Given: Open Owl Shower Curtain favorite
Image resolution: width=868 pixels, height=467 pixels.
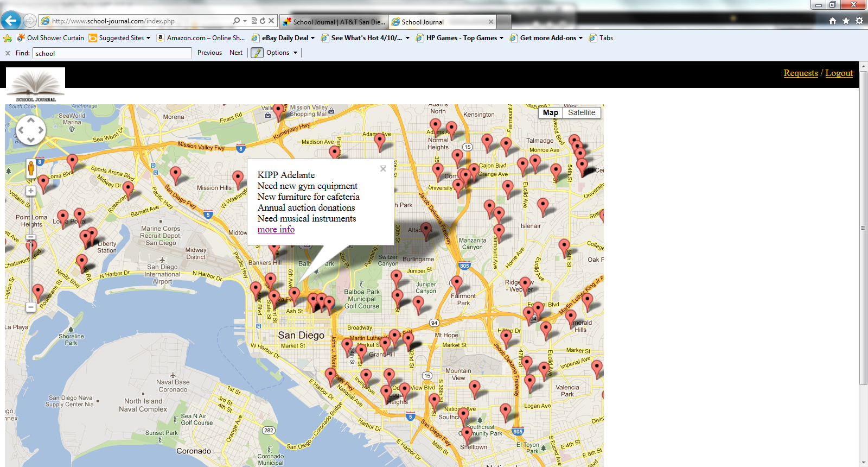Looking at the screenshot, I should coord(50,38).
